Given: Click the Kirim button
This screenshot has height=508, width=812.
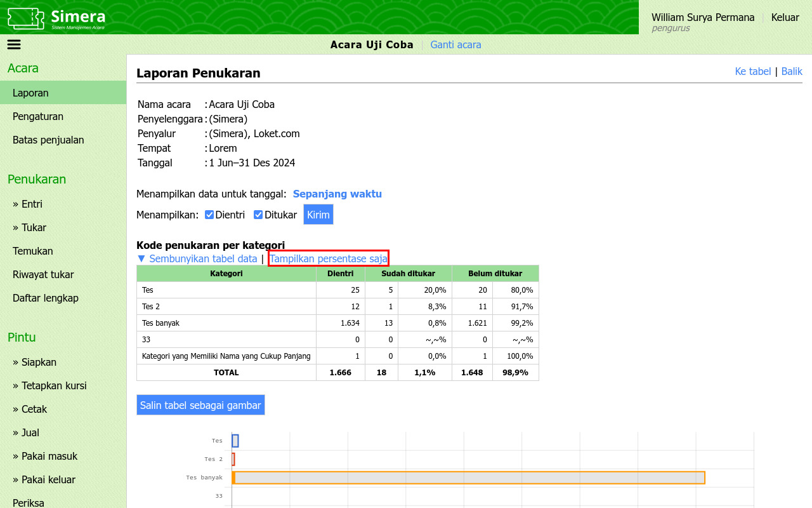Looking at the screenshot, I should point(318,215).
